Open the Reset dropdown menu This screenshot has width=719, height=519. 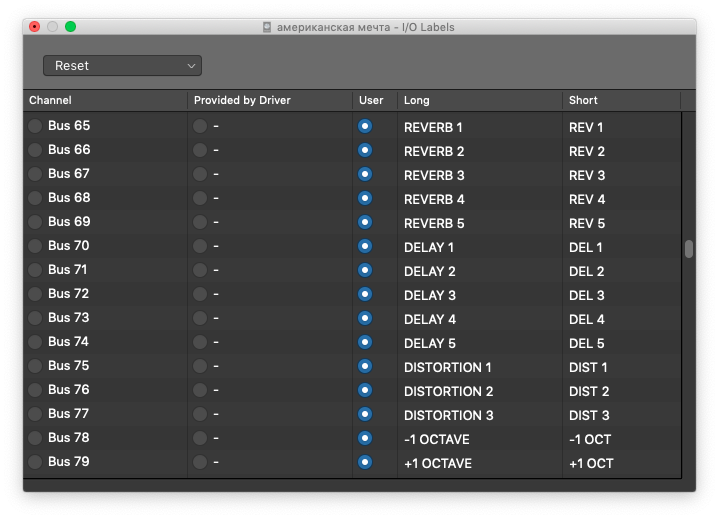pyautogui.click(x=122, y=66)
